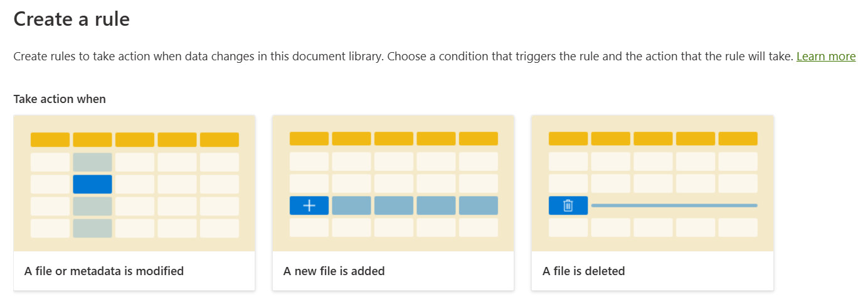Screen dimensions: 868x304
Task: Click the rule description paragraph text
Action: click(401, 57)
